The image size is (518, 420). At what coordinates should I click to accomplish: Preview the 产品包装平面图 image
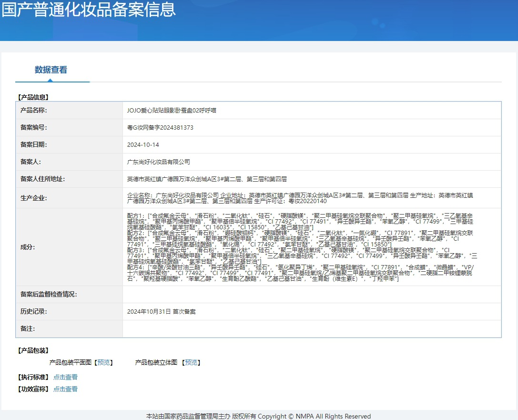point(103,362)
